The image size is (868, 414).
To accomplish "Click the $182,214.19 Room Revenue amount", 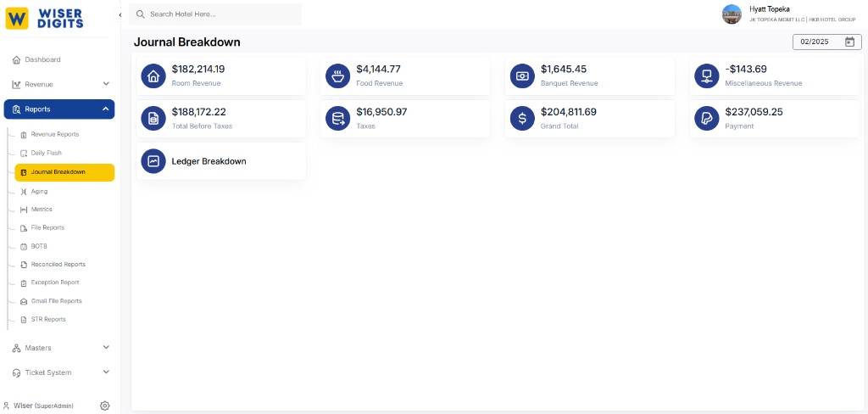I will click(198, 70).
